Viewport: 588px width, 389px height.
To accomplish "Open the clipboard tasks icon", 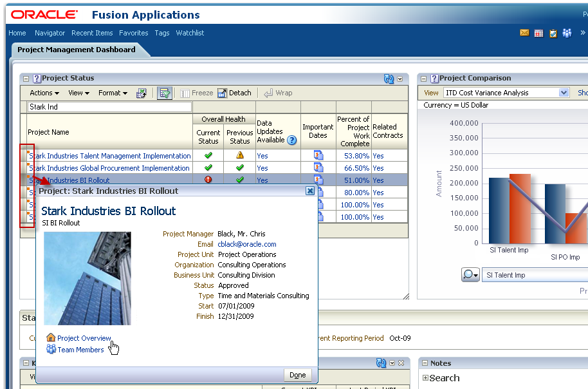I will click(553, 33).
